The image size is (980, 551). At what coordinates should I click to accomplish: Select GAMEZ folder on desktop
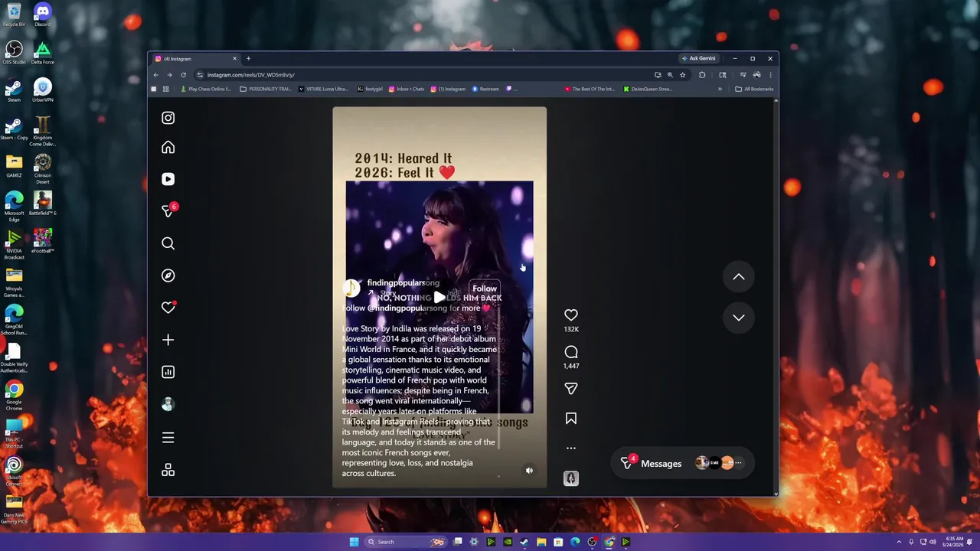14,165
